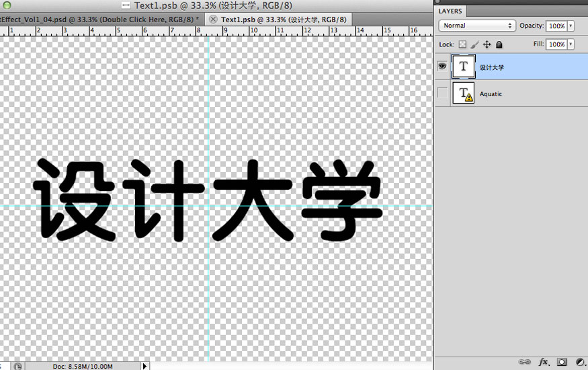588x370 pixels.
Task: Open the Normal blend mode dropdown
Action: 477,26
